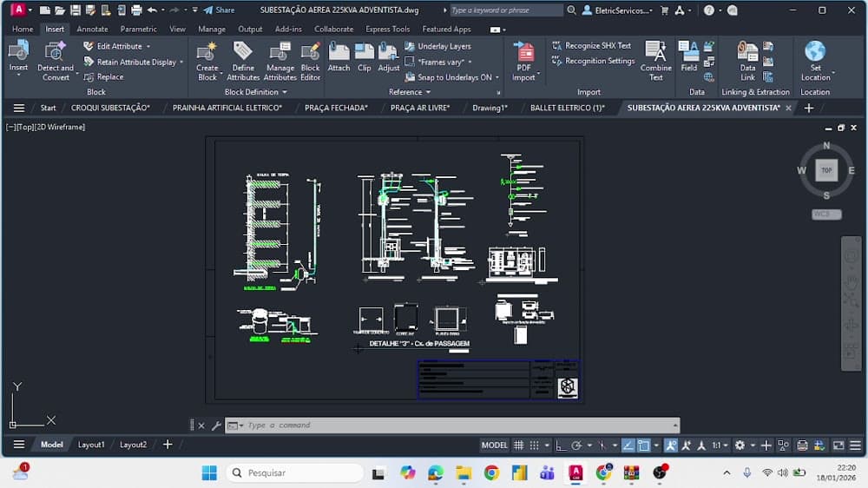Insert a Field

pyautogui.click(x=688, y=56)
